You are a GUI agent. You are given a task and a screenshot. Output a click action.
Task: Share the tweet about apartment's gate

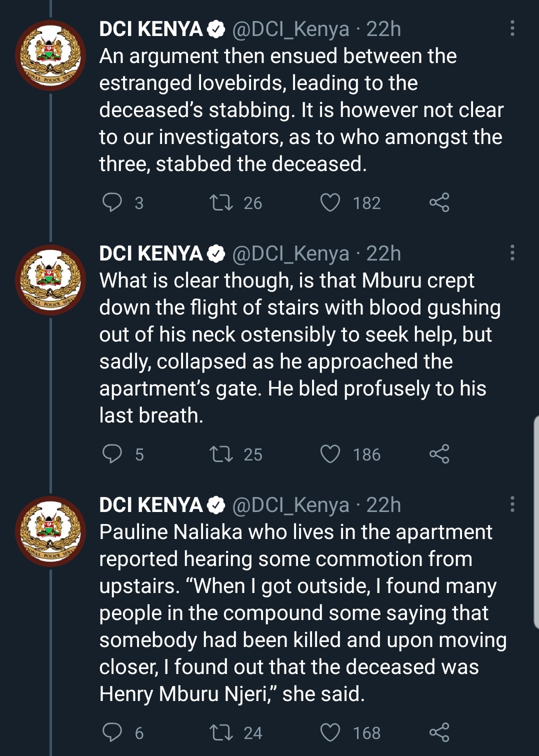tap(439, 454)
